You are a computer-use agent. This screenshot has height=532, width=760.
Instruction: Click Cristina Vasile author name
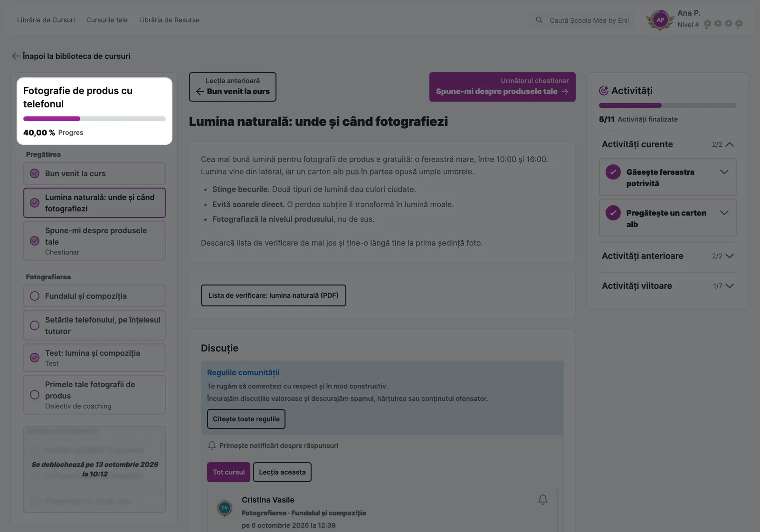[268, 500]
